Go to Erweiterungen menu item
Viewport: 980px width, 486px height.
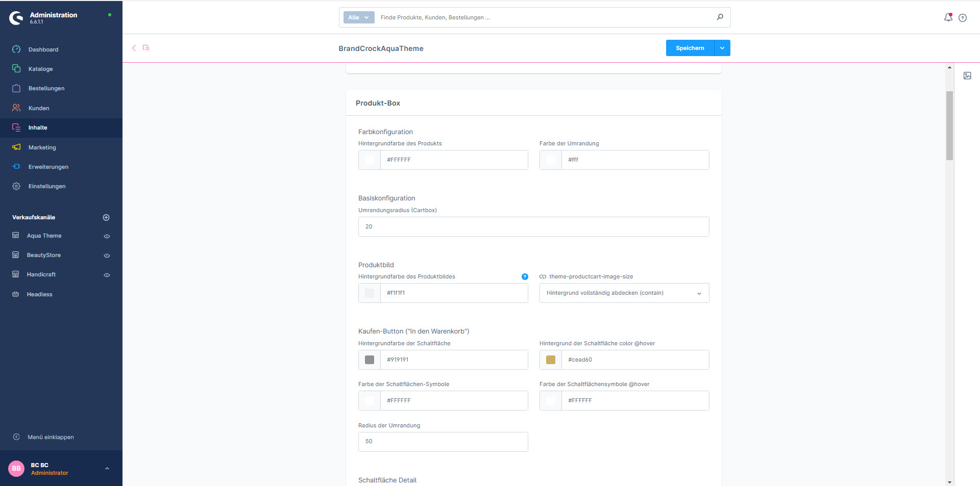[48, 167]
